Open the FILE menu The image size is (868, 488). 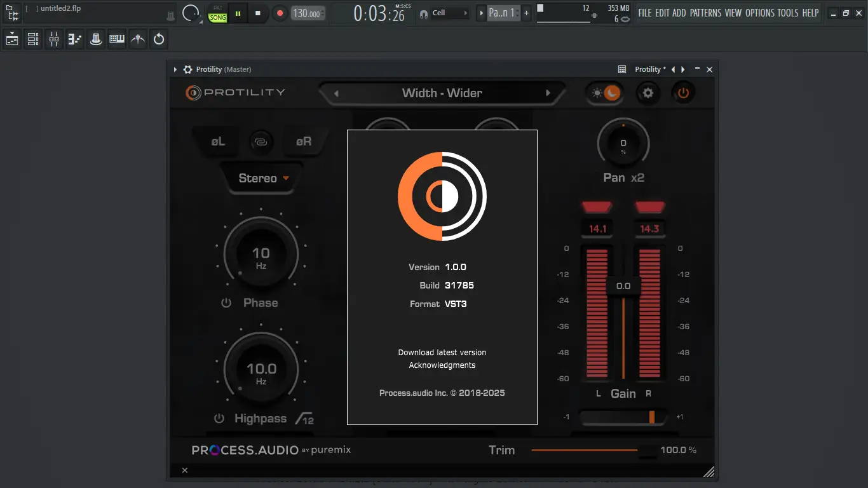[645, 13]
